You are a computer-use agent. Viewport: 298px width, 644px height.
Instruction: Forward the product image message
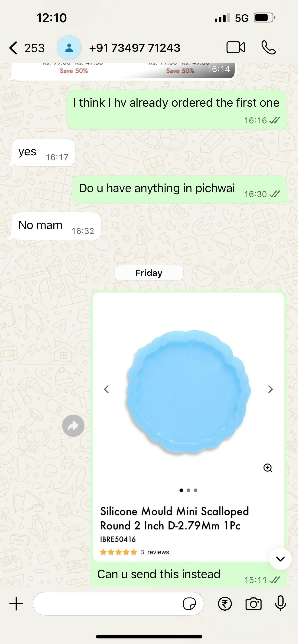tap(73, 426)
